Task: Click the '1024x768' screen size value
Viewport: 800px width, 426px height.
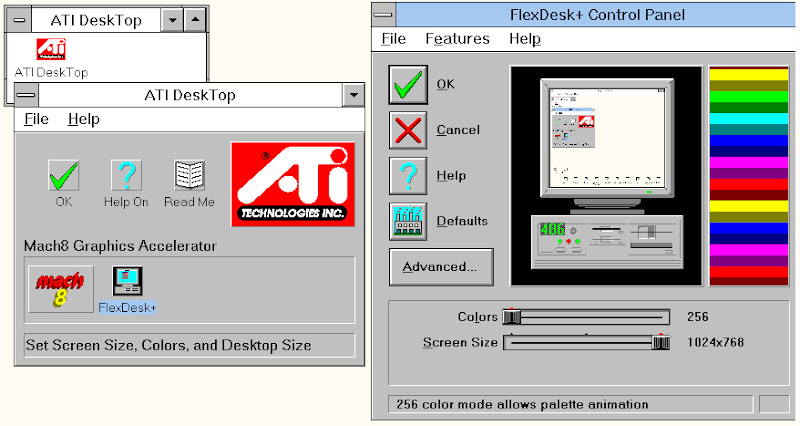Action: coord(715,342)
